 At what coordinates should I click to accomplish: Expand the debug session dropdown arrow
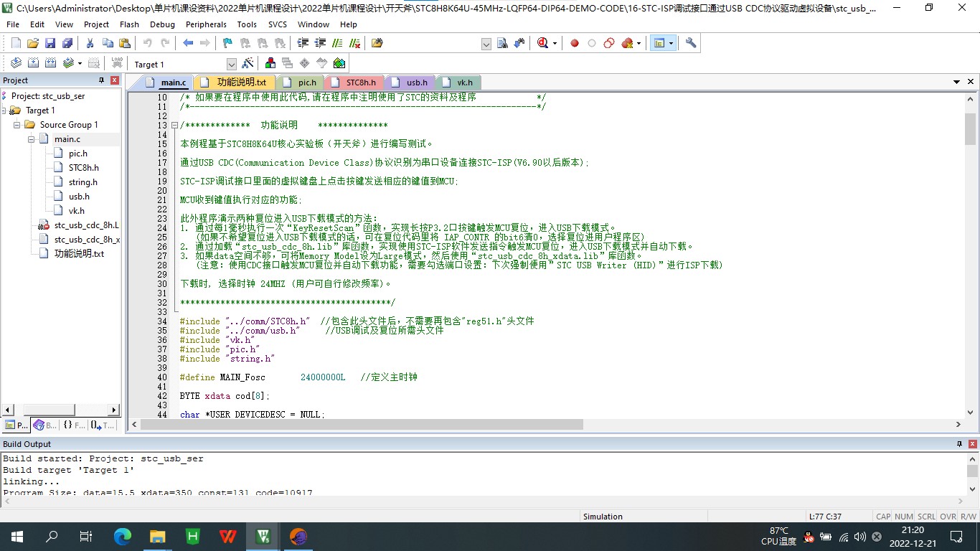pyautogui.click(x=555, y=43)
